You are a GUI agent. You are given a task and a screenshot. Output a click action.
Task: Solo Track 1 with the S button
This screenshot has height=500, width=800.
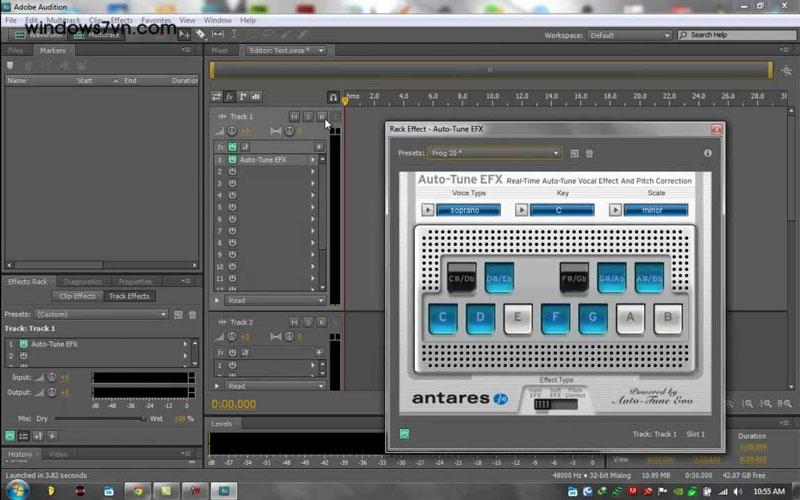pos(308,117)
